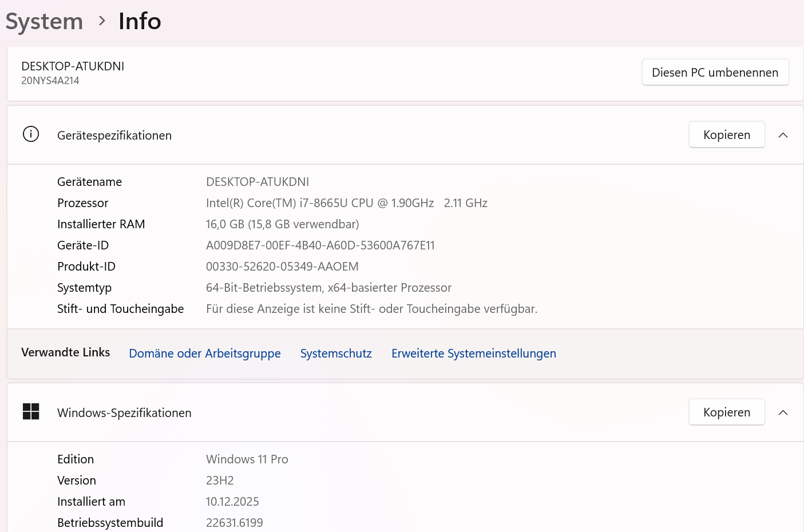Image resolution: width=804 pixels, height=532 pixels.
Task: Click the Geräte-ID label
Action: pyautogui.click(x=83, y=245)
